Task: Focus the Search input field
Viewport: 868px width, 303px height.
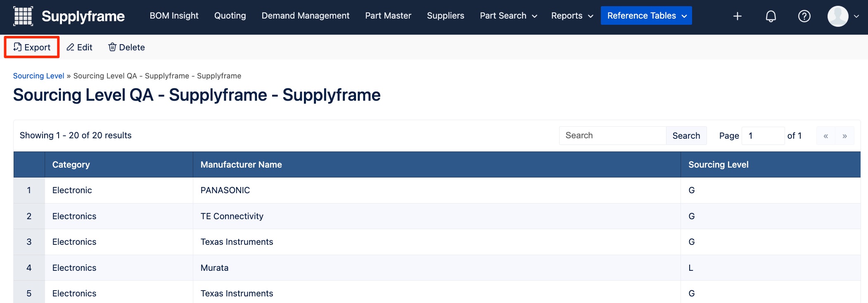Action: coord(612,135)
